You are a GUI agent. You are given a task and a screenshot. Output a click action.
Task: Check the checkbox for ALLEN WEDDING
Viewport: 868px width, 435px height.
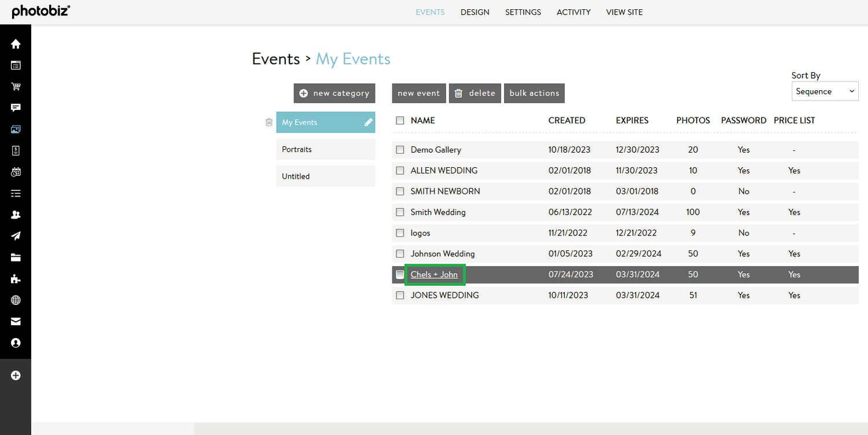pyautogui.click(x=400, y=170)
